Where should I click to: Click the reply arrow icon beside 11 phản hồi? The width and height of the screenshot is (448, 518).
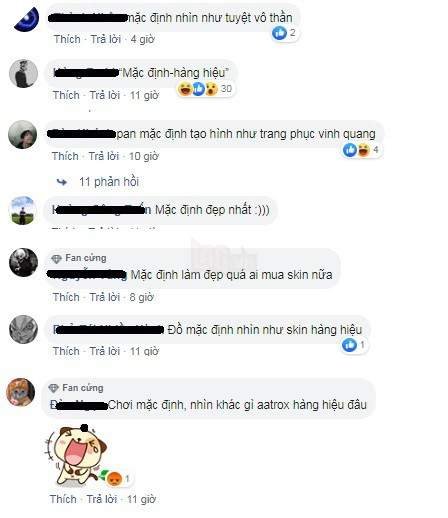(x=62, y=182)
